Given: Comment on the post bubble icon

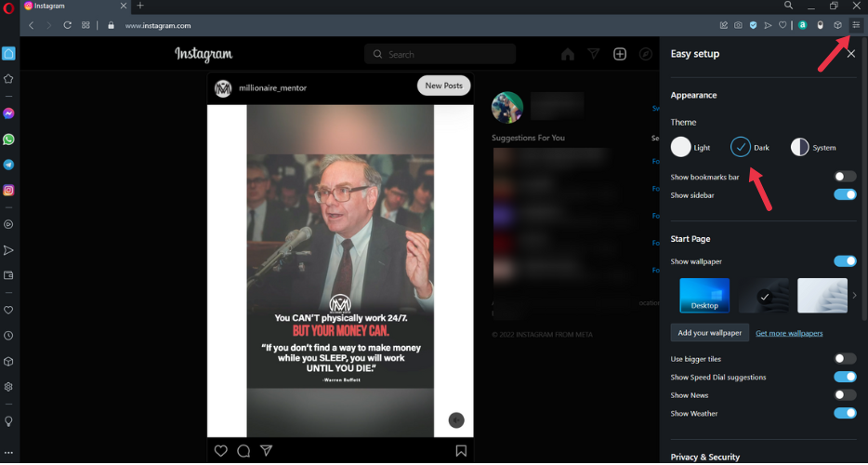Looking at the screenshot, I should [243, 451].
